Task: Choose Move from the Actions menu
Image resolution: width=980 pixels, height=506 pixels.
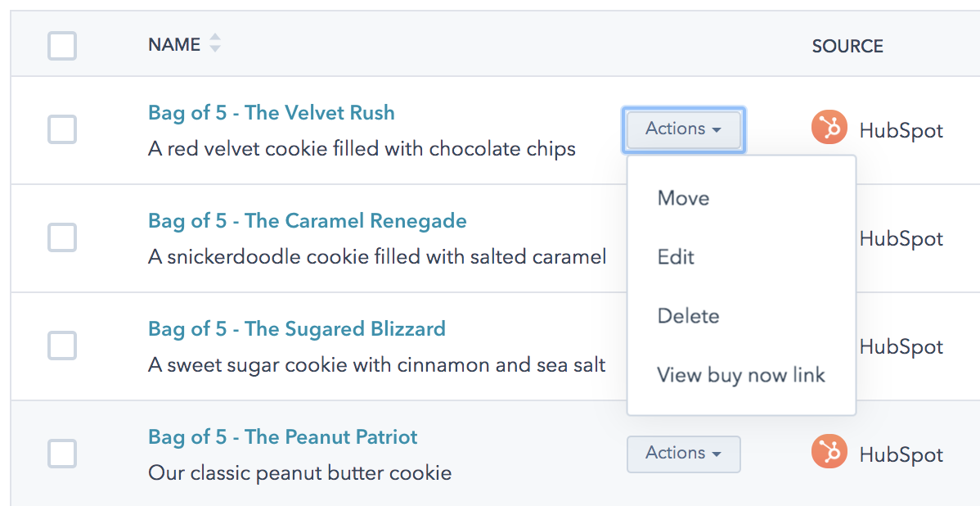Action: (683, 198)
